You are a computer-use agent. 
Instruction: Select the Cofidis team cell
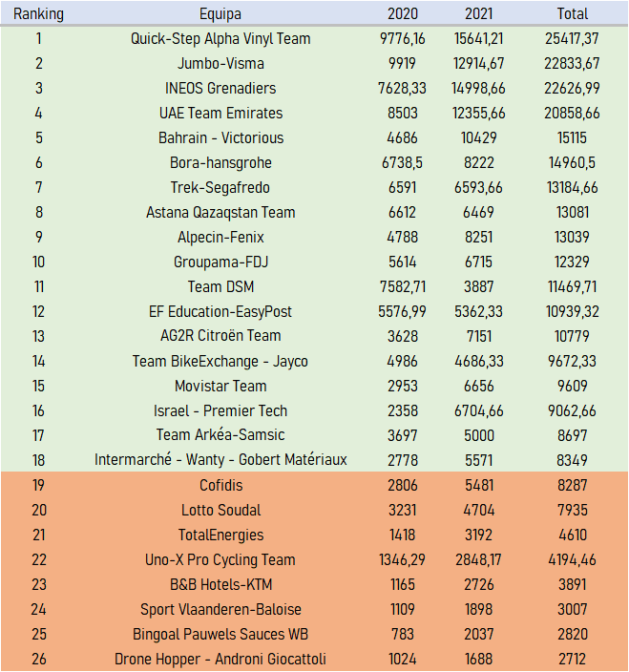[220, 486]
